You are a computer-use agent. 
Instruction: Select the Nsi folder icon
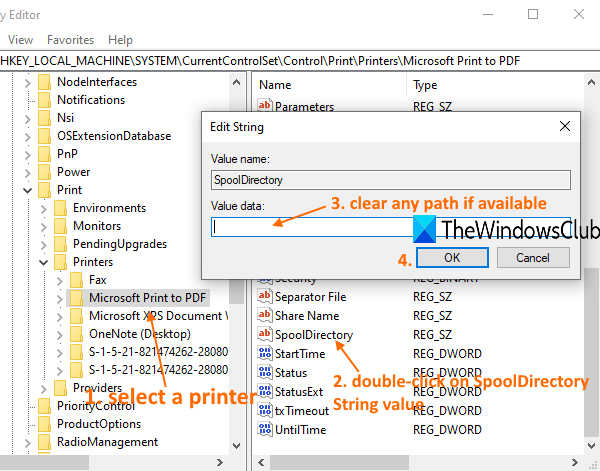click(x=44, y=118)
